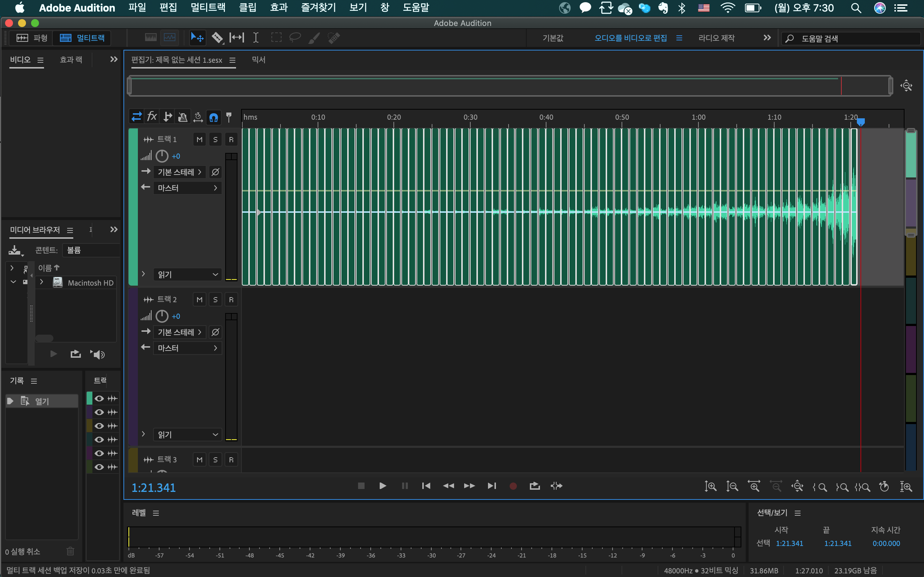
Task: Hide first track using eye icon
Action: tap(99, 398)
